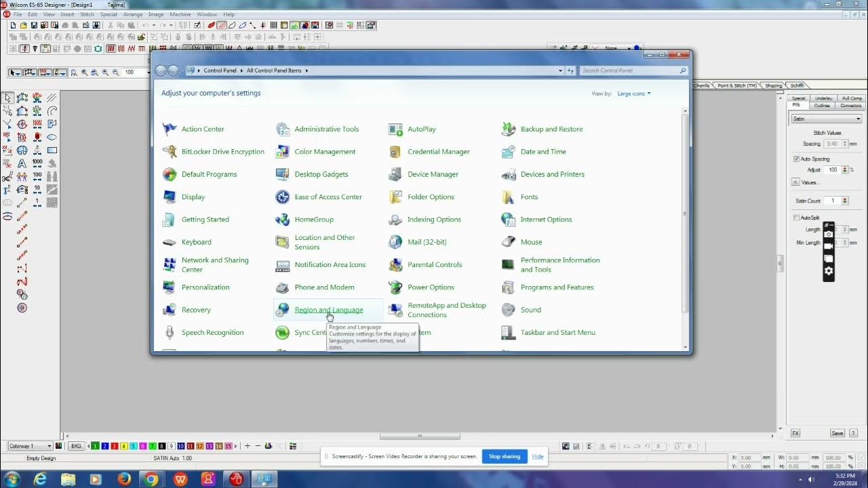Viewport: 868px width, 488px height.
Task: Click the Firefox taskbar icon
Action: 123,479
